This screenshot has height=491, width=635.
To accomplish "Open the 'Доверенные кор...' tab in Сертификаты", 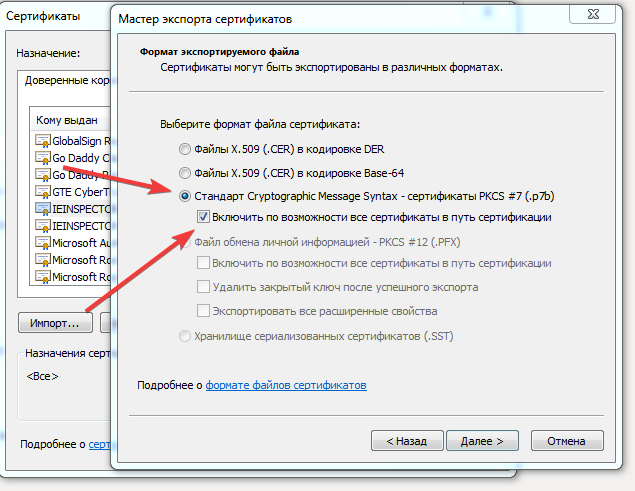I will pos(67,80).
